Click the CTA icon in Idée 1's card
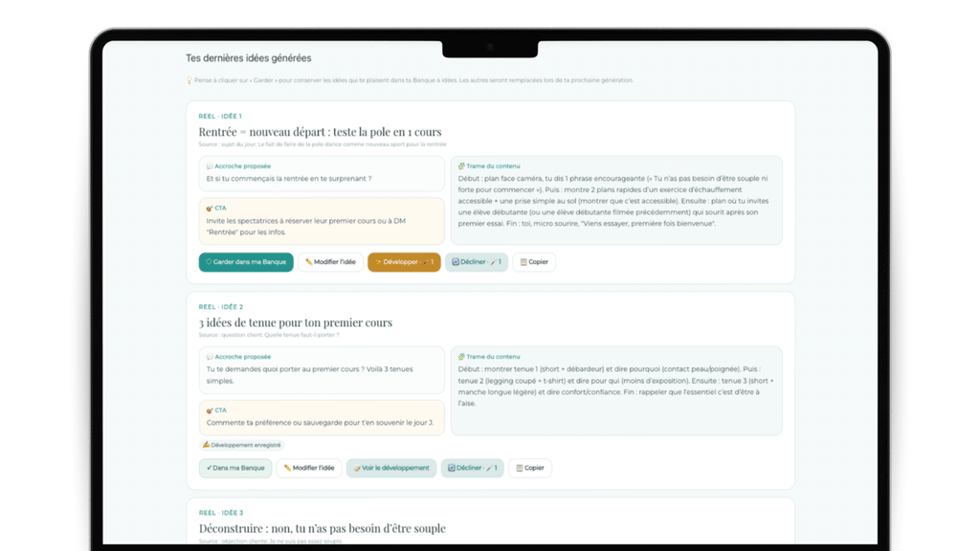Viewport: 980px width, 551px height. pyautogui.click(x=210, y=208)
